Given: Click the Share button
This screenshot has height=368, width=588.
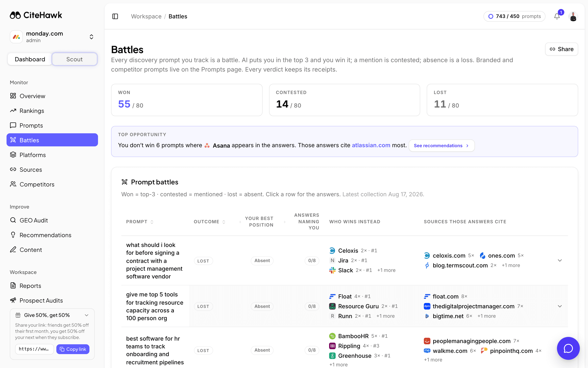Looking at the screenshot, I should coord(561,49).
